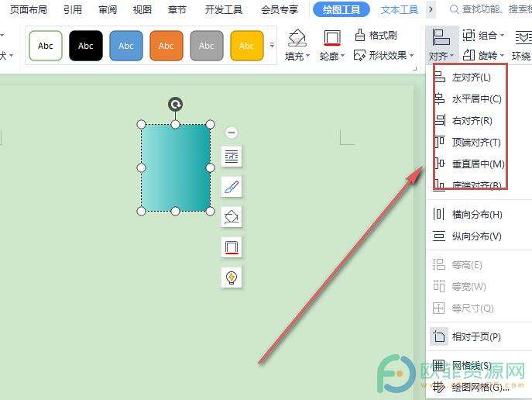Screen dimensions: 532x400
Task: Click the floating shape fill icon
Action: (232, 216)
